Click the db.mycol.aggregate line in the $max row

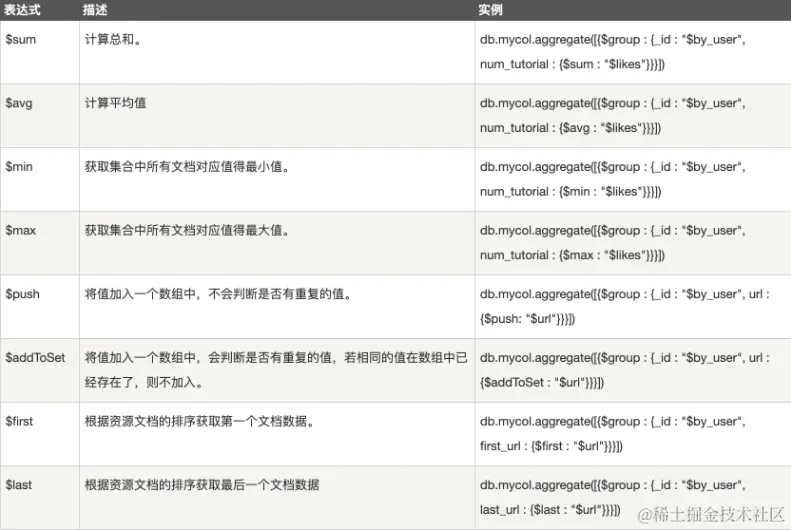(613, 230)
